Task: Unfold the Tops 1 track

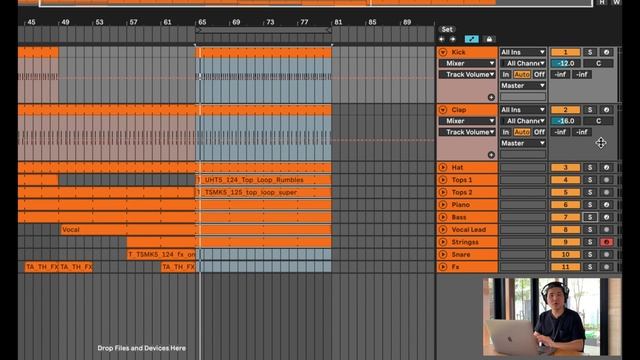Action: [443, 180]
